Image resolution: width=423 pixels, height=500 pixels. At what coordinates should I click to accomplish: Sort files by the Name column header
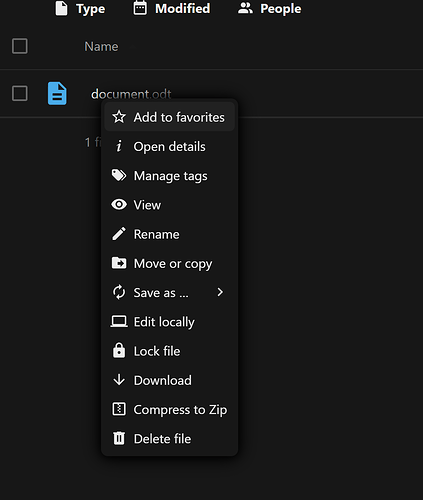[x=101, y=47]
